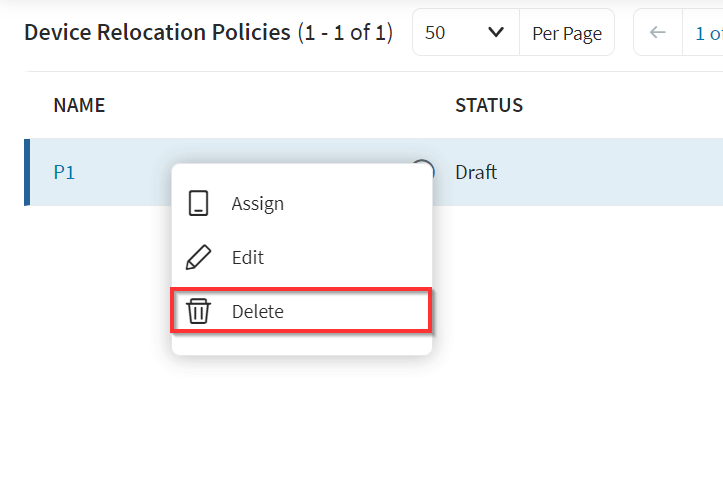Click the pencil icon beside Edit

click(198, 257)
